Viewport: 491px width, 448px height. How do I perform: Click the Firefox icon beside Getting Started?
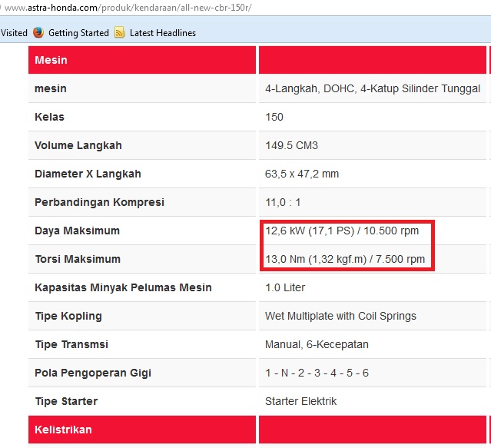point(38,33)
